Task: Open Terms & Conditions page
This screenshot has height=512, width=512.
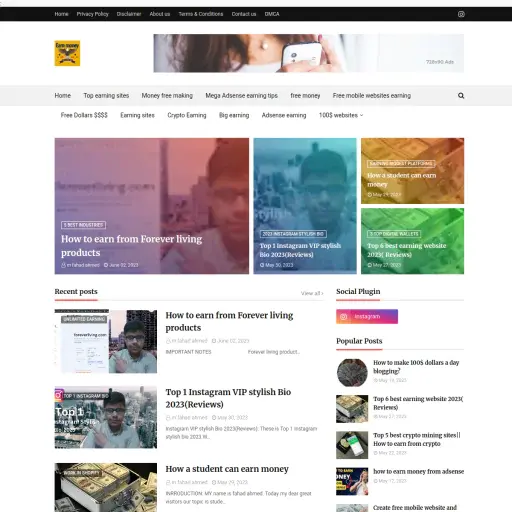Action: pyautogui.click(x=201, y=14)
